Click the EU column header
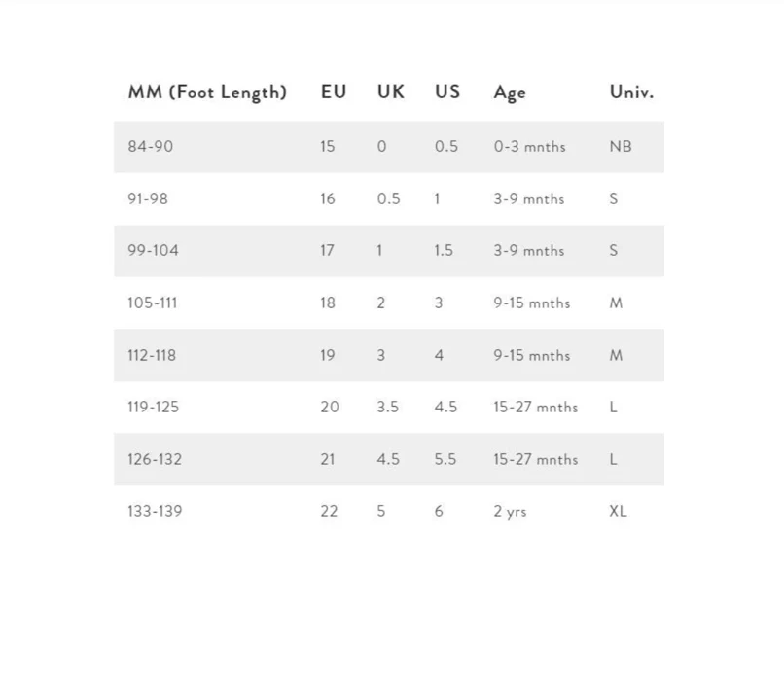This screenshot has width=784, height=677. click(x=334, y=92)
